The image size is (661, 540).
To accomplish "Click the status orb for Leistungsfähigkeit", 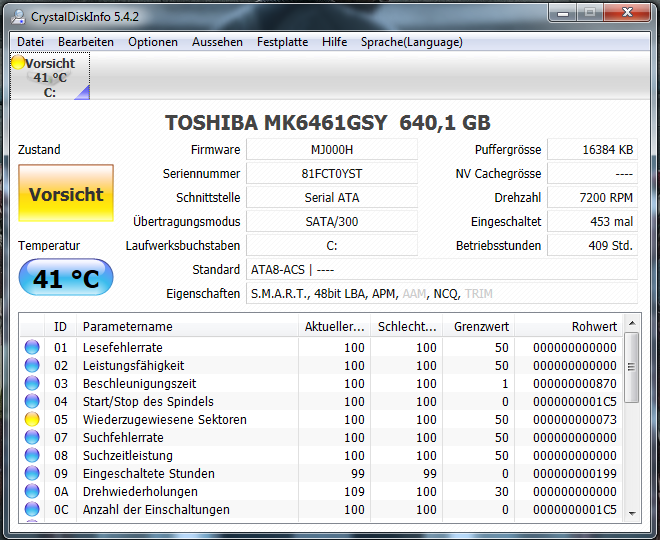I will pos(32,365).
